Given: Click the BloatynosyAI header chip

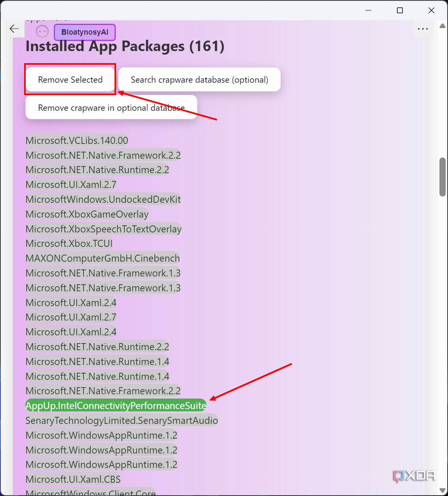Looking at the screenshot, I should [84, 32].
